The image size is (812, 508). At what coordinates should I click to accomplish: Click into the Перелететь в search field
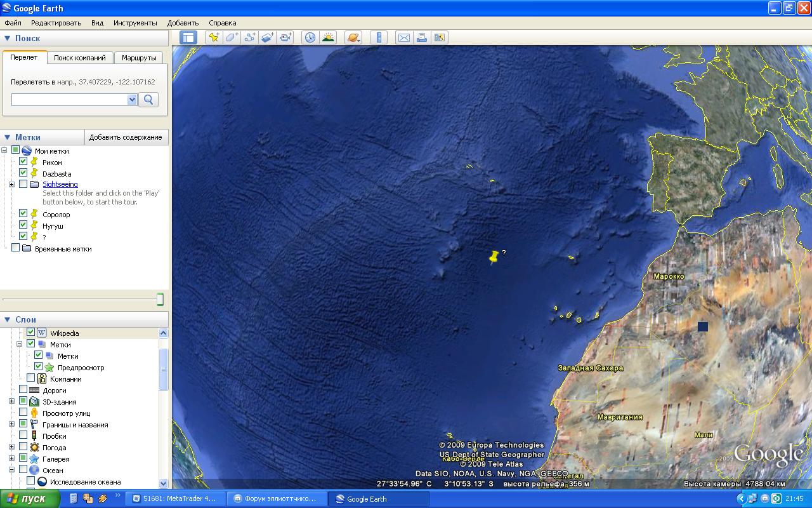point(69,100)
